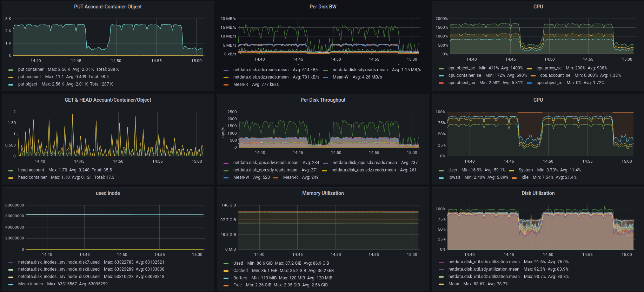Image resolution: width=644 pixels, height=292 pixels.
Task: Open the Per Disk BW panel title menu
Action: click(323, 7)
